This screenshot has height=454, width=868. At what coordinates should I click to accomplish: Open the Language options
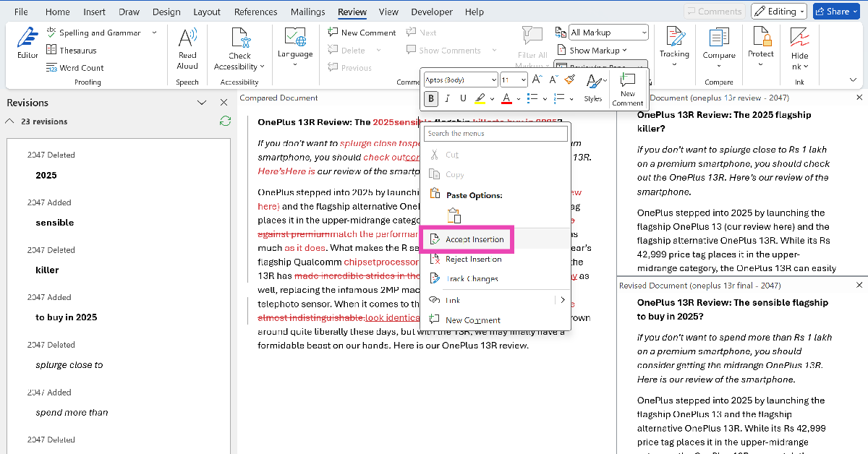(x=295, y=47)
